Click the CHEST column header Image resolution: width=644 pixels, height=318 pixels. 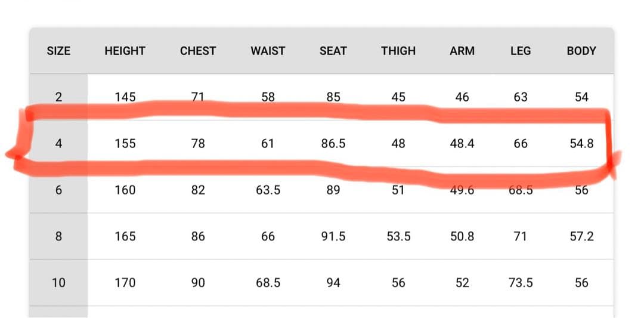point(198,51)
